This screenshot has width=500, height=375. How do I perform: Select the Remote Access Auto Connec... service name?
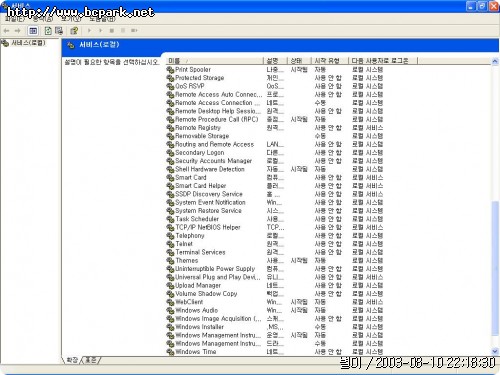(219, 95)
